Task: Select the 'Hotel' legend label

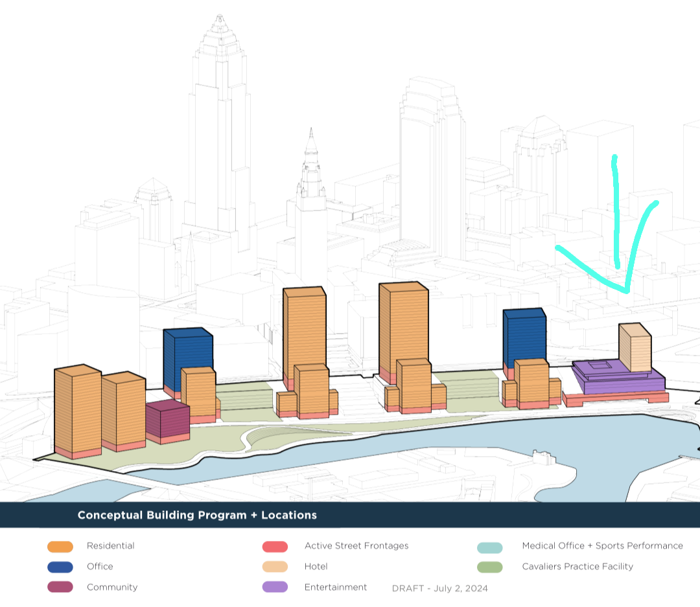Action: (x=316, y=566)
